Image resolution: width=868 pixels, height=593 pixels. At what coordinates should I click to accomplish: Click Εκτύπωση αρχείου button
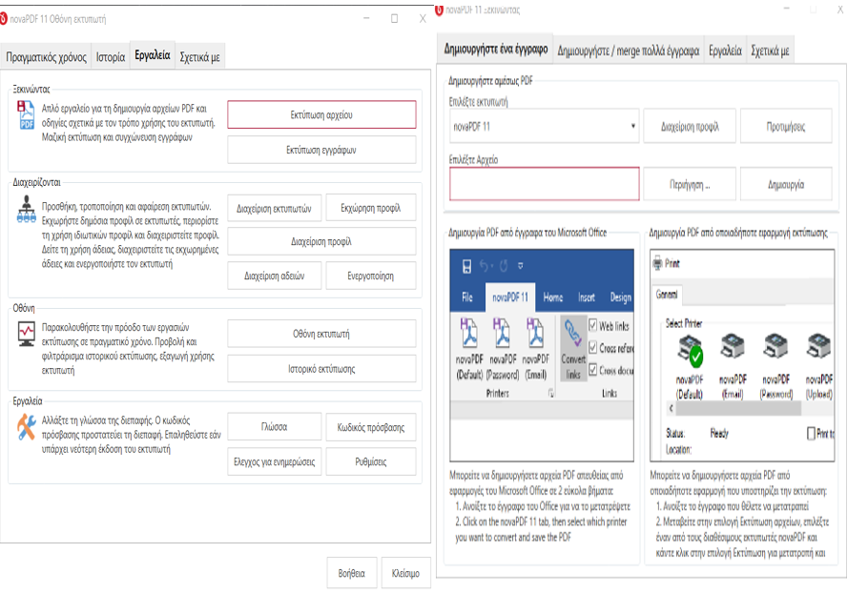tap(321, 114)
